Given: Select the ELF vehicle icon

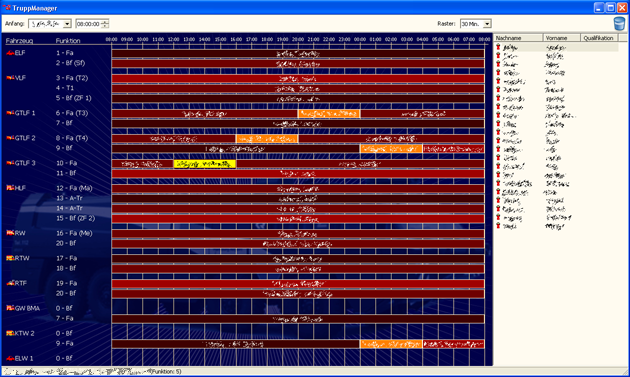Looking at the screenshot, I should tap(10, 53).
